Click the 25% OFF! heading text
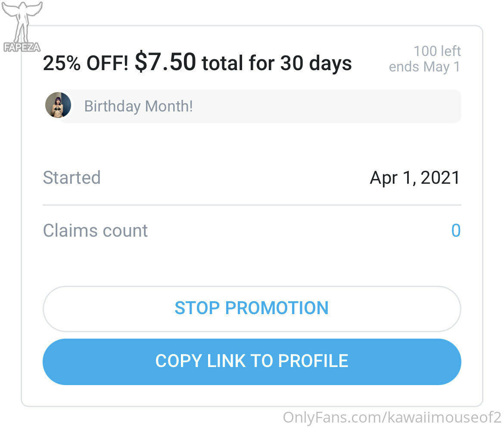The height and width of the screenshot is (429, 504). click(x=85, y=64)
